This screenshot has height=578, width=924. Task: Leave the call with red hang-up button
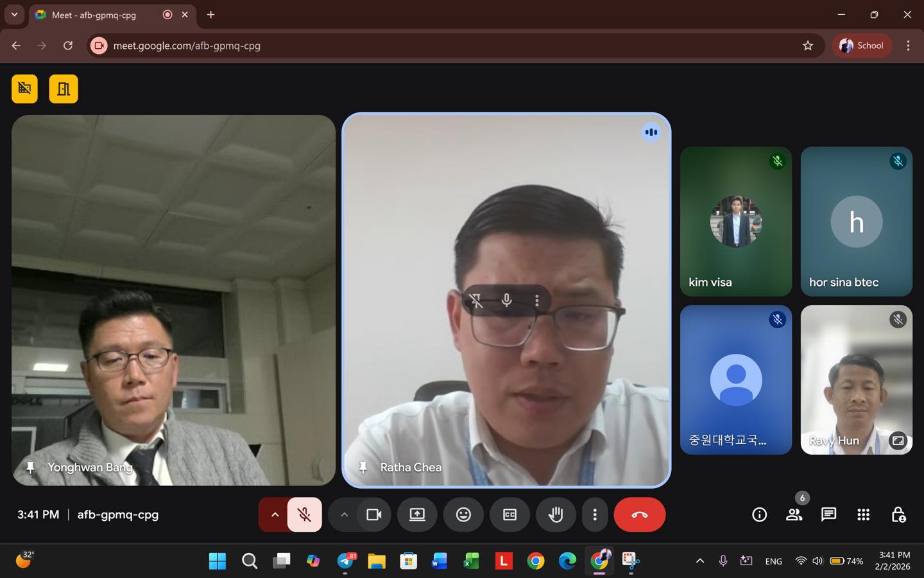(639, 514)
